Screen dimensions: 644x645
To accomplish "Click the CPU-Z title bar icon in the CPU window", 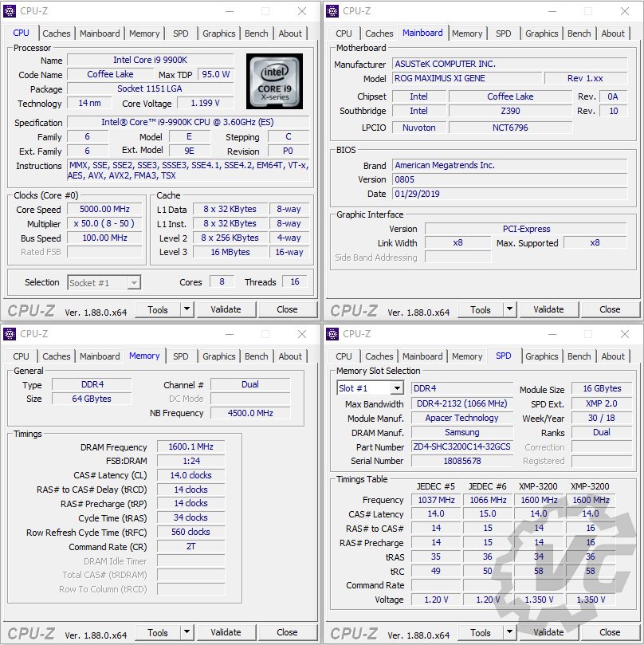I will pyautogui.click(x=10, y=11).
